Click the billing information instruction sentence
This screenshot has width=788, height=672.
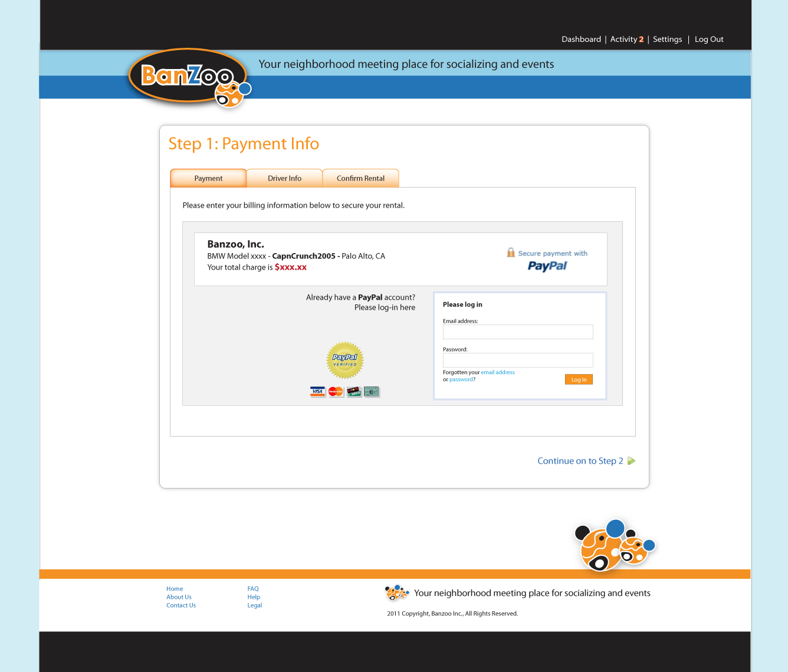294,205
